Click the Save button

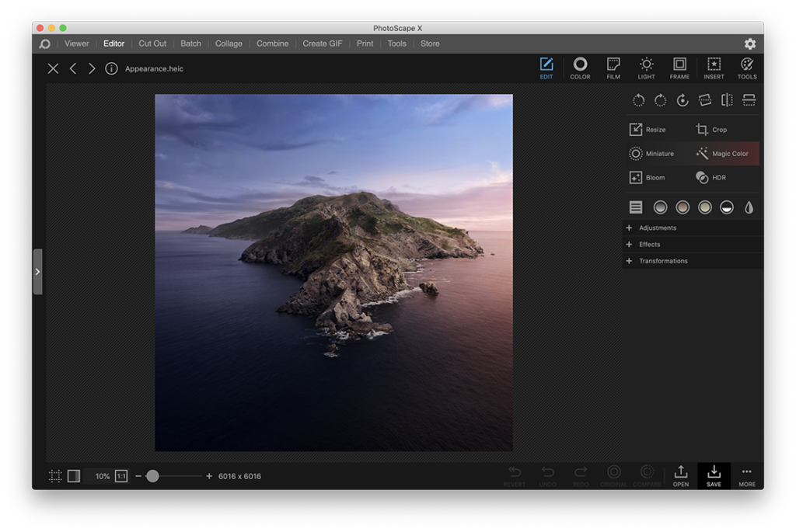(714, 476)
